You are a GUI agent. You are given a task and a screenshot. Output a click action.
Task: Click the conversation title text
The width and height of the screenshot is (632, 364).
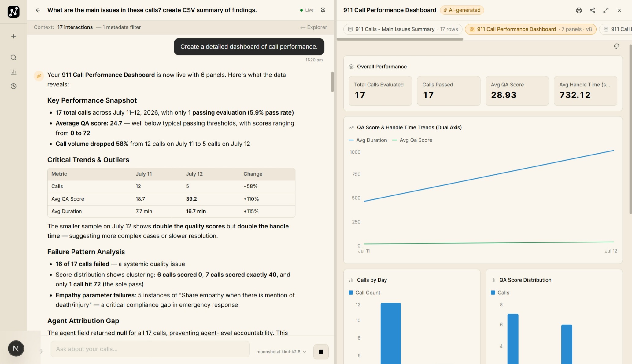coord(152,10)
